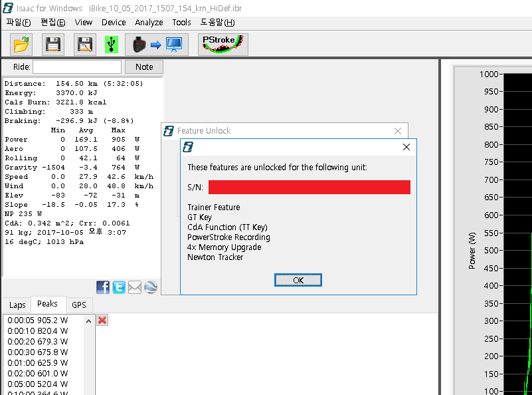Open the PStroke analysis tool
This screenshot has width=532, height=395.
click(x=223, y=45)
